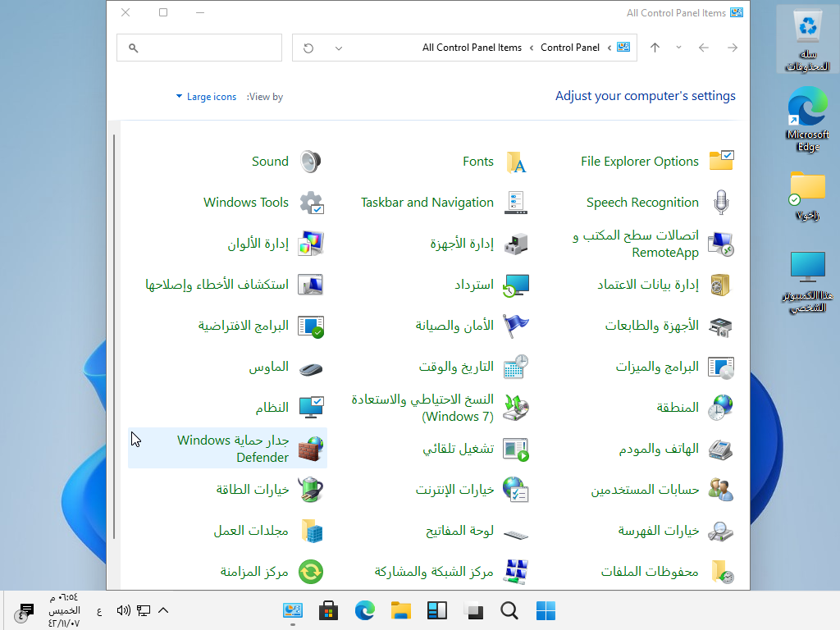
Task: Open Taskbar and Navigation icon
Action: (517, 203)
